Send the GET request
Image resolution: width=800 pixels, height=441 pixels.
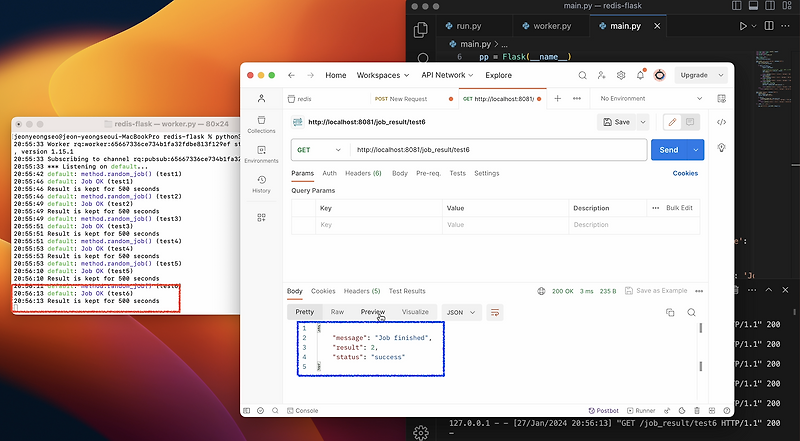point(669,150)
